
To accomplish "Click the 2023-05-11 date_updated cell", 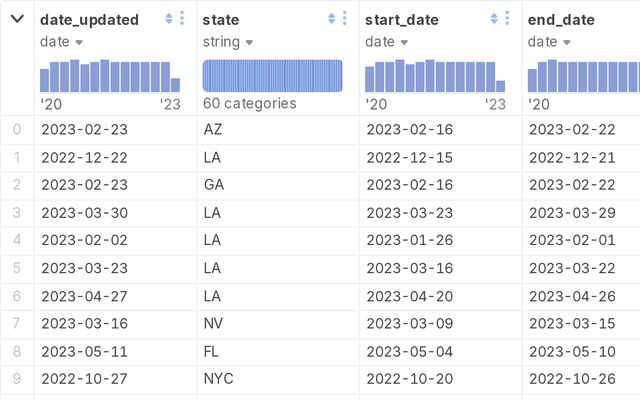I will coord(85,351).
